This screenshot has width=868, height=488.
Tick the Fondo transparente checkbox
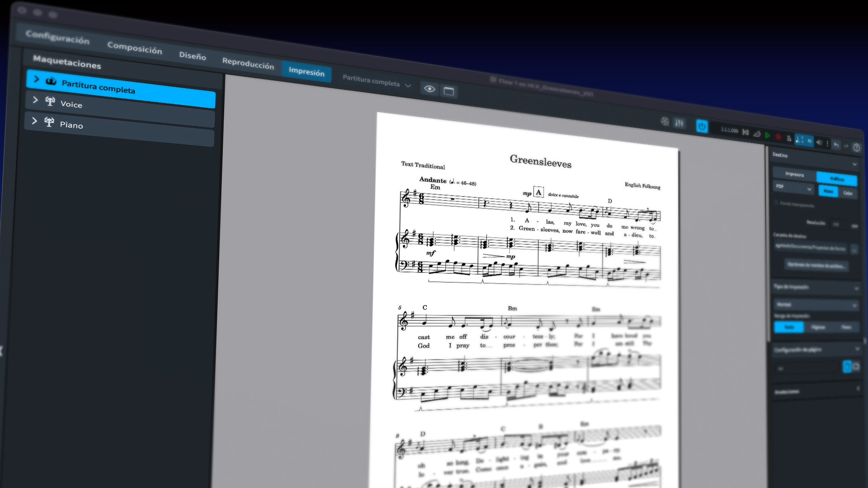pyautogui.click(x=776, y=203)
